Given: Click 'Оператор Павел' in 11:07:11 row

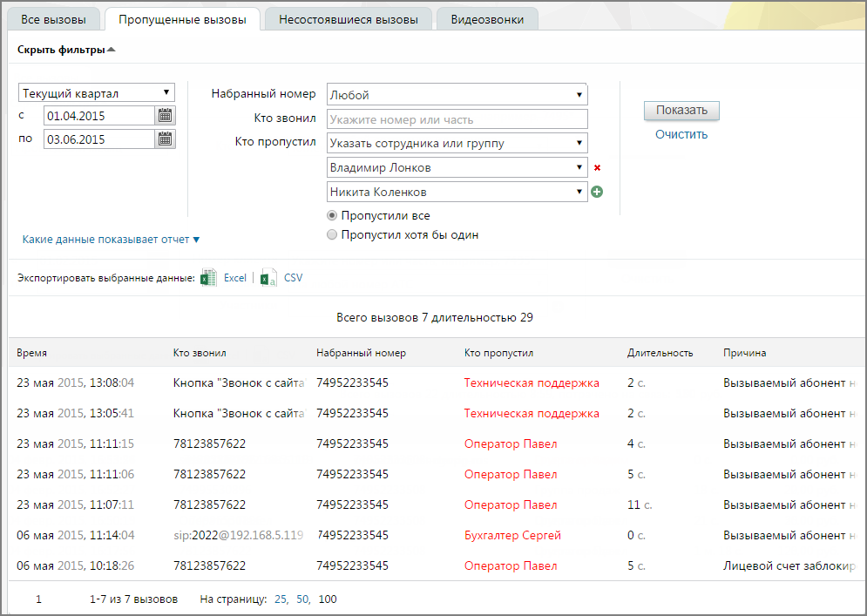Looking at the screenshot, I should pyautogui.click(x=511, y=504).
